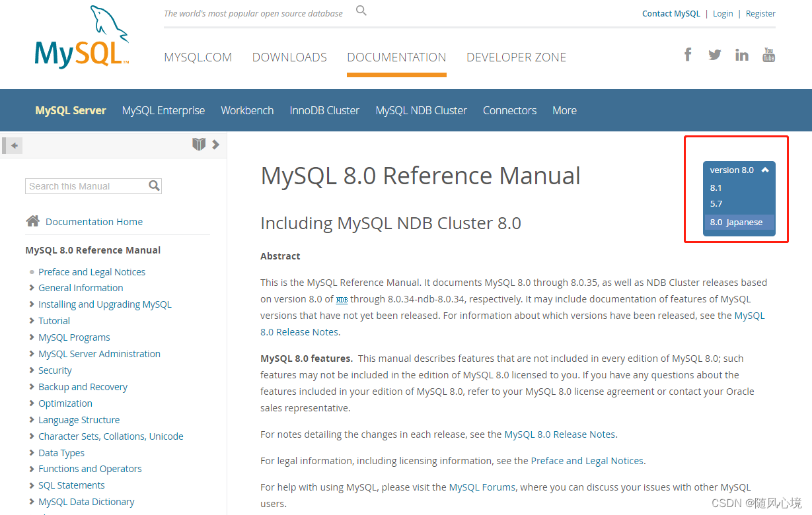Open the DEVELOPER ZONE tab
This screenshot has height=515, width=812.
pos(517,57)
